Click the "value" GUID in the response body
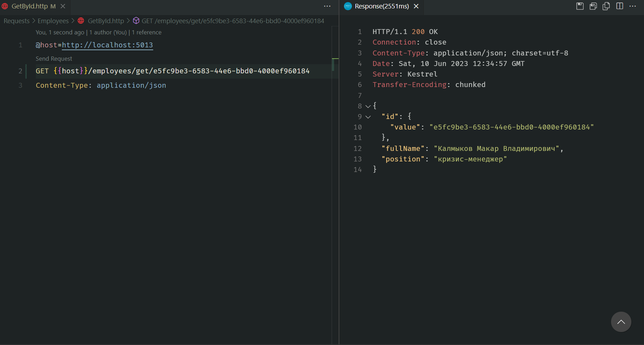Viewport: 644px width, 345px height. pyautogui.click(x=511, y=127)
